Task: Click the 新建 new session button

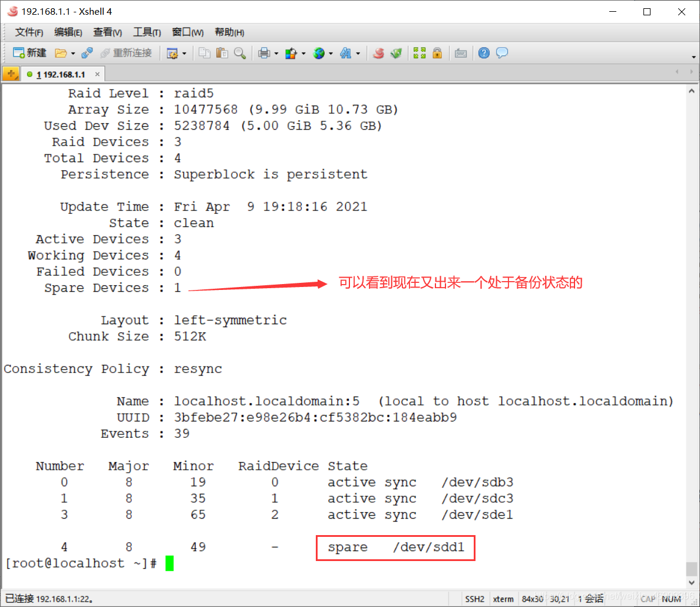Action: point(29,52)
